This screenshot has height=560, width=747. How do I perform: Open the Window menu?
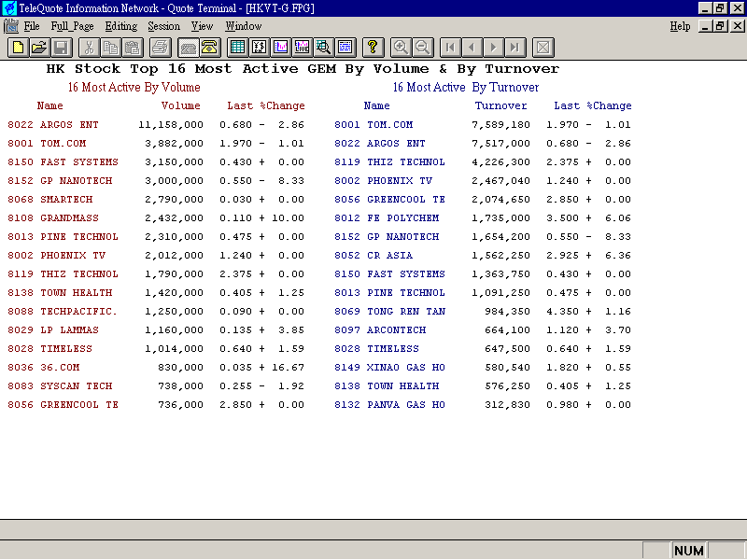[244, 26]
